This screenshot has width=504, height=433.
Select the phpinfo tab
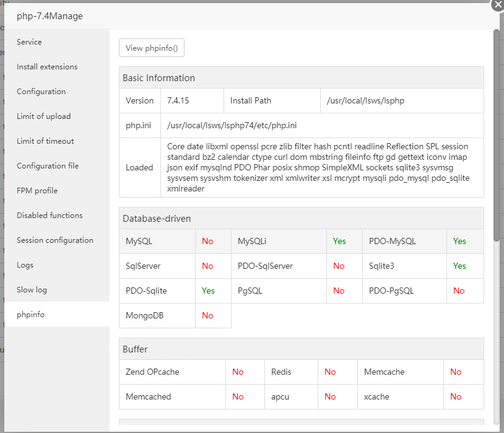click(x=30, y=315)
